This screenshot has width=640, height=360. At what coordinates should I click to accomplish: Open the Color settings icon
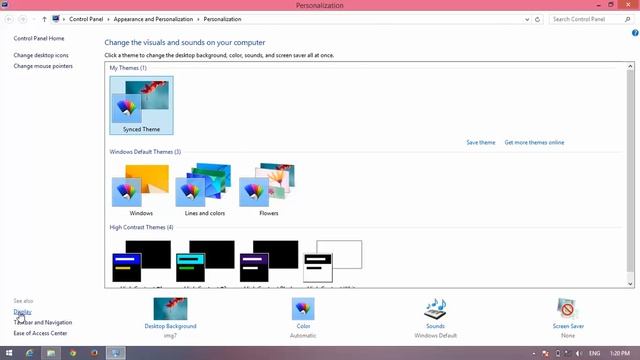click(303, 309)
